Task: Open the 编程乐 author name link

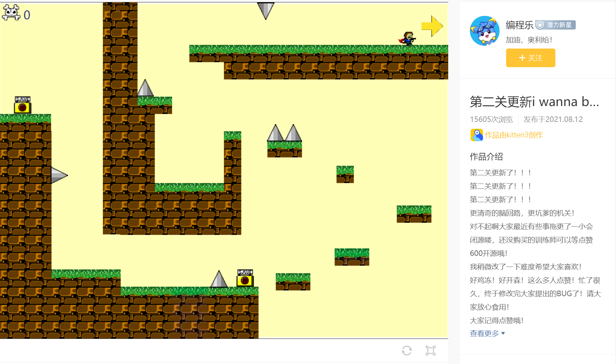Action: (x=520, y=25)
